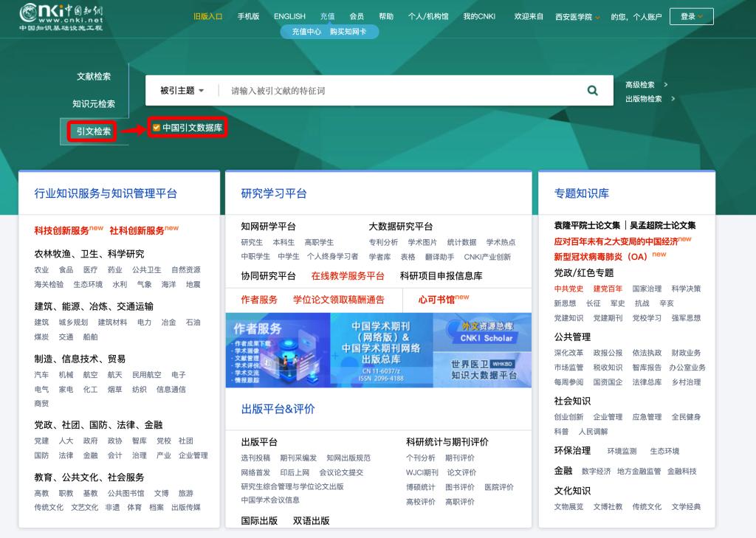Screen dimensions: 756x538
Task: Click the magnifier search icon
Action: 592,90
